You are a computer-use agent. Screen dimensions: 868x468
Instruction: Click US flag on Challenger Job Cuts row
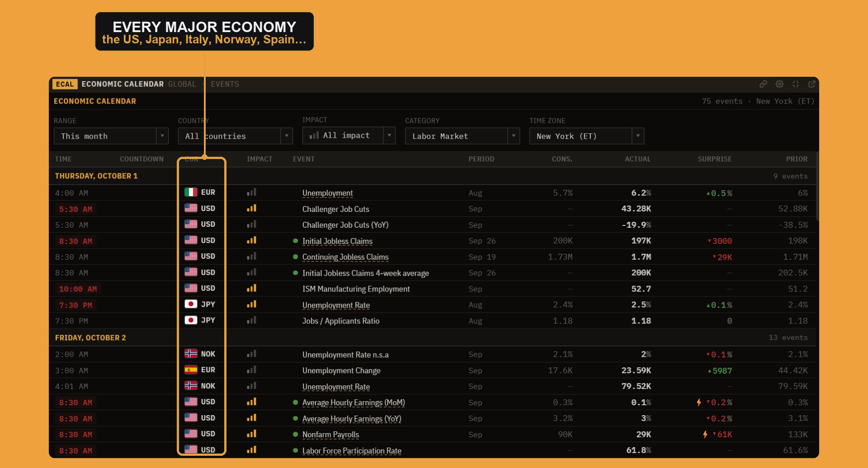191,208
